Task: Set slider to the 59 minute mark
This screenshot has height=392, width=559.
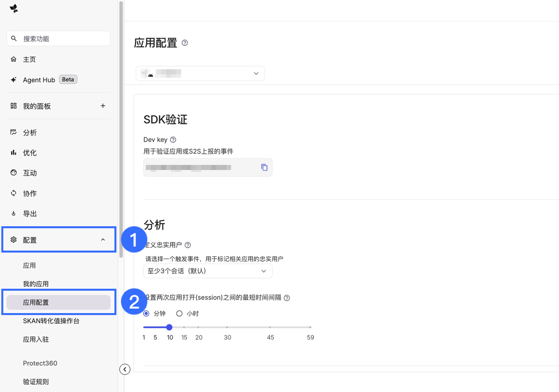Action: pos(310,327)
